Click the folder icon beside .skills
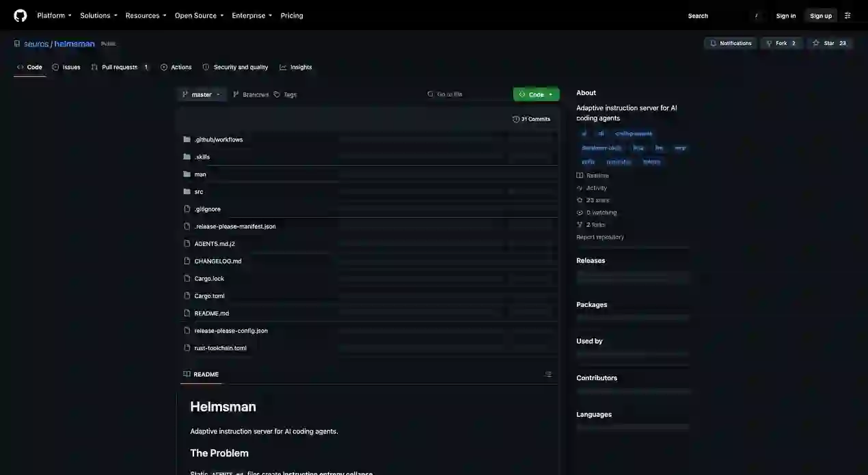Screen dimensions: 868x475 (187, 157)
